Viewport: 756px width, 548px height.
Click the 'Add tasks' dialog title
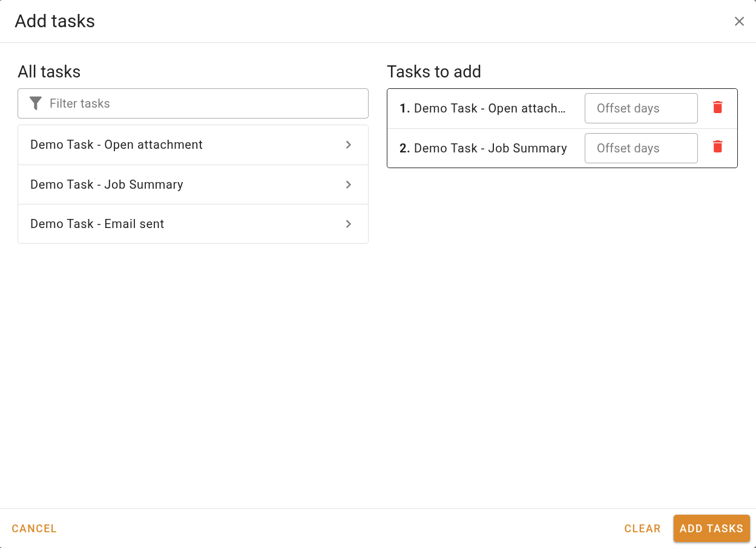point(55,21)
